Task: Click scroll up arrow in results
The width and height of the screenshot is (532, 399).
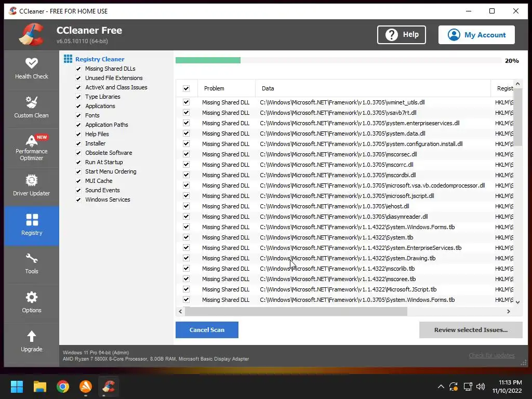Action: 517,84
